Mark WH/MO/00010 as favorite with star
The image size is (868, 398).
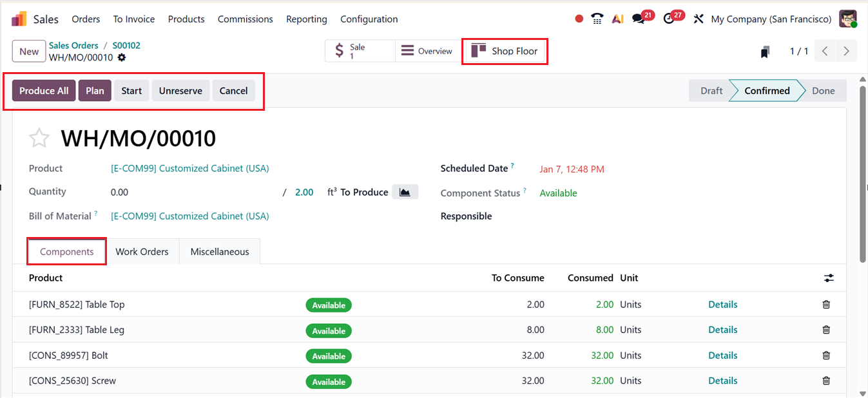click(39, 138)
